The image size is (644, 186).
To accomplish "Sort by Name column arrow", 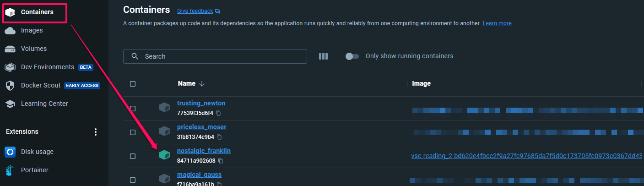I will point(202,84).
